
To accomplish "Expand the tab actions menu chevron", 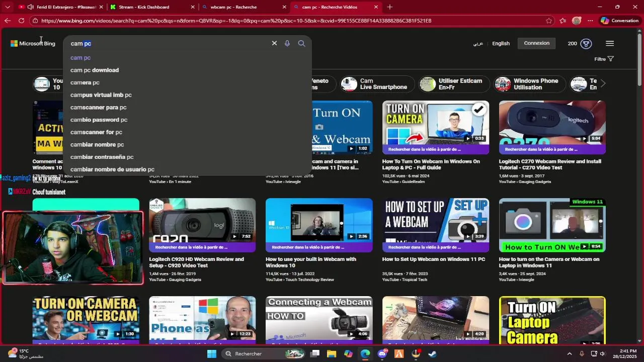I will [8, 7].
